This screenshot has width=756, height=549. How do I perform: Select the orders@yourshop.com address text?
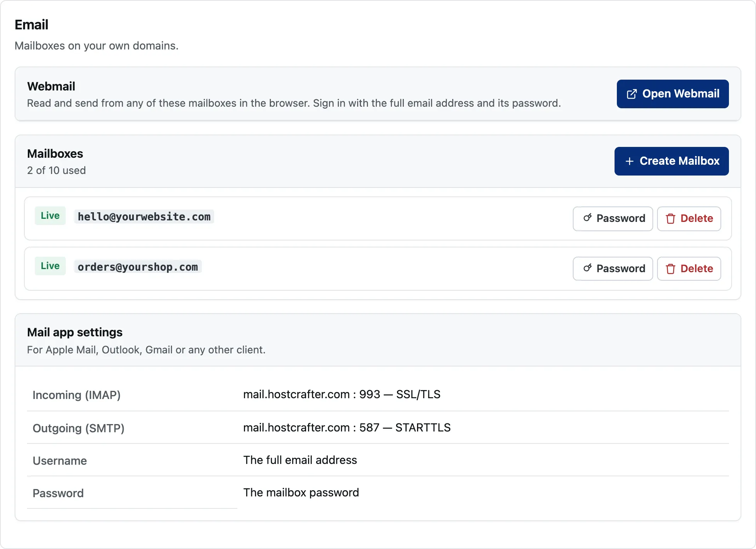(x=138, y=267)
